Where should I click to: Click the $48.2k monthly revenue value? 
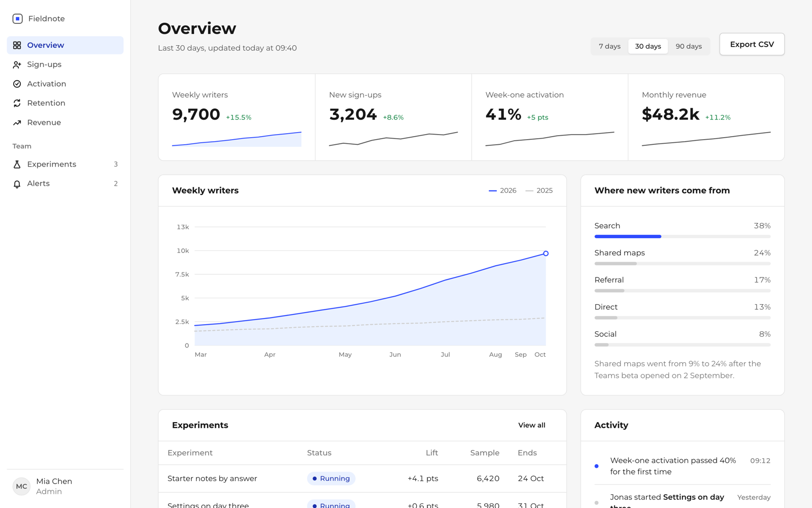click(x=670, y=114)
